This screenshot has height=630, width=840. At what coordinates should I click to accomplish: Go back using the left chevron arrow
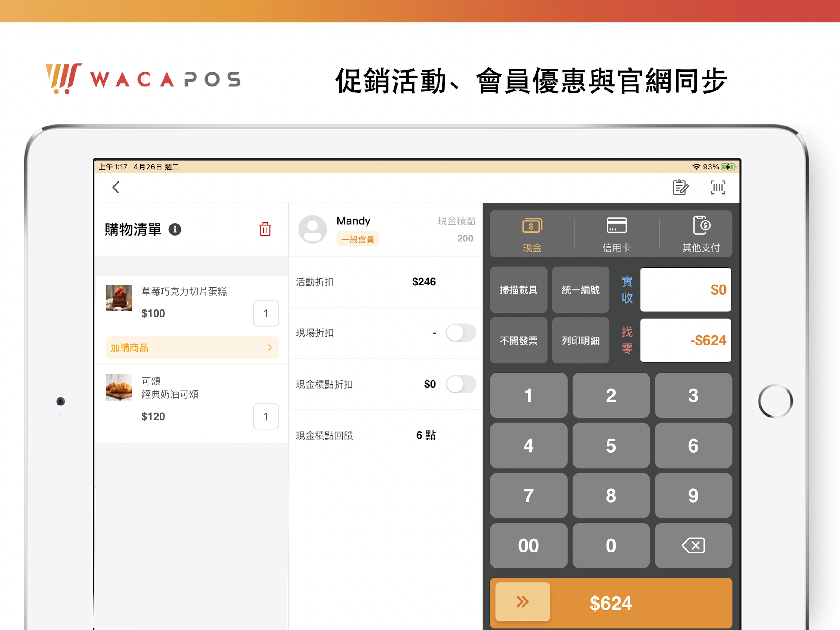click(x=116, y=187)
